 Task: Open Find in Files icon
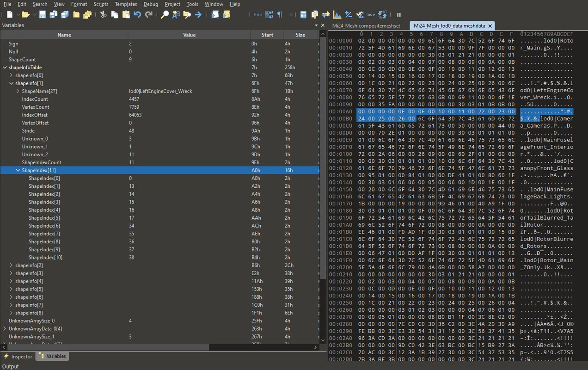tap(187, 15)
